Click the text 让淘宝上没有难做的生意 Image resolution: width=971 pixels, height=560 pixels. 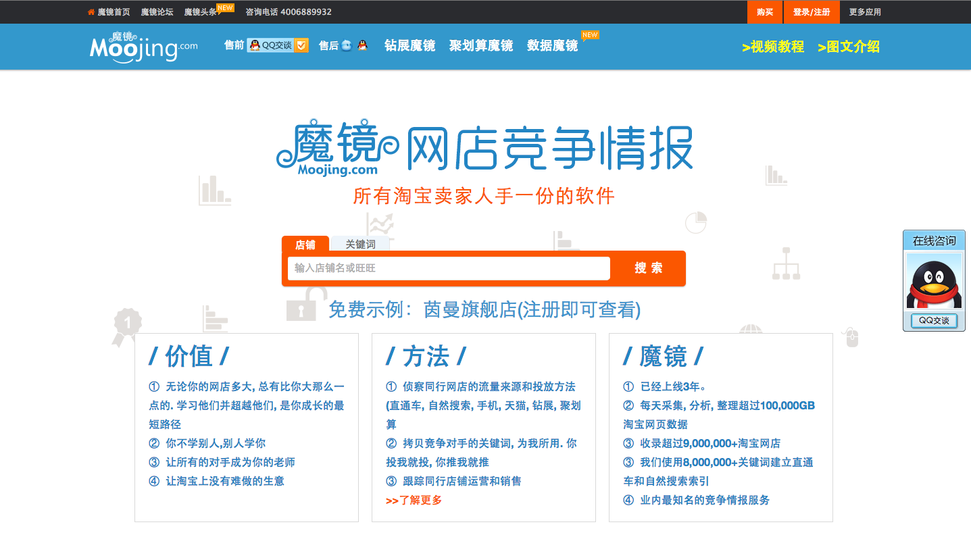coord(225,482)
